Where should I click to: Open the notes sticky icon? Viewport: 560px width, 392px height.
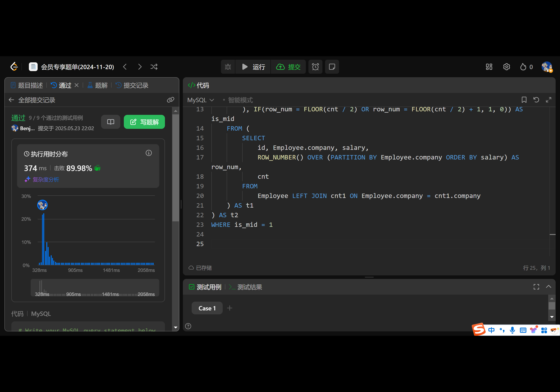[332, 67]
